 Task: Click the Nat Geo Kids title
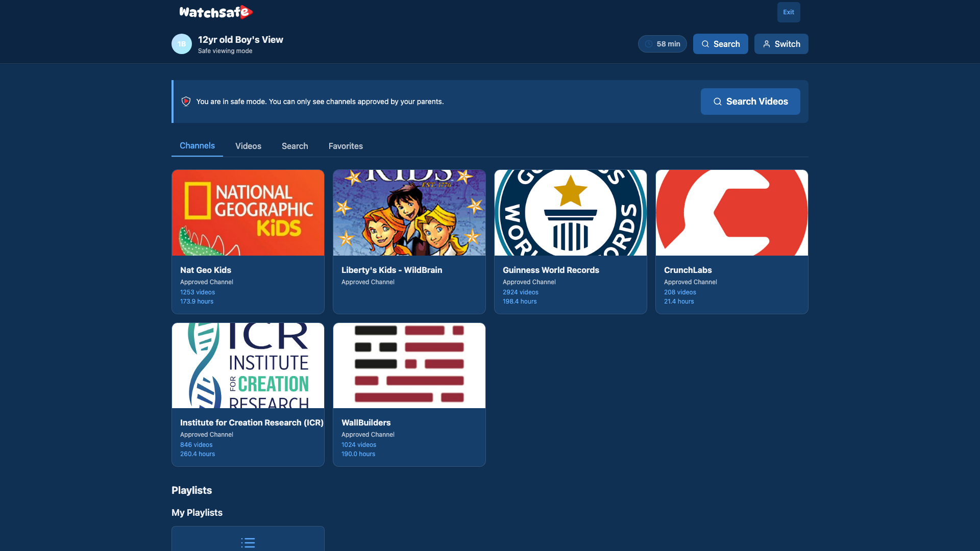point(206,270)
